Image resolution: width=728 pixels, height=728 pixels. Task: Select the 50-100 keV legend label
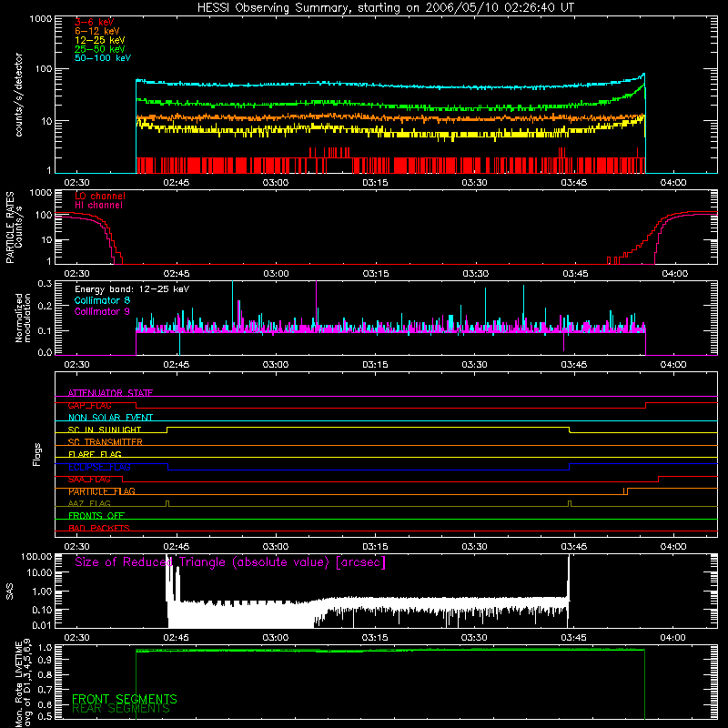click(x=103, y=58)
